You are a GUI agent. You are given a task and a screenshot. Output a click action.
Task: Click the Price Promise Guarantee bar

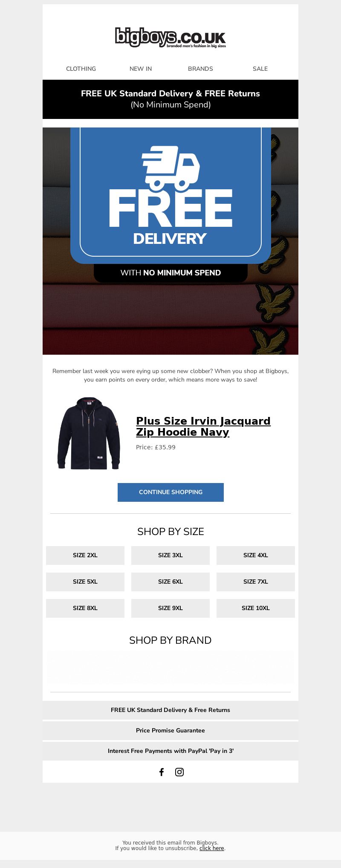click(170, 730)
